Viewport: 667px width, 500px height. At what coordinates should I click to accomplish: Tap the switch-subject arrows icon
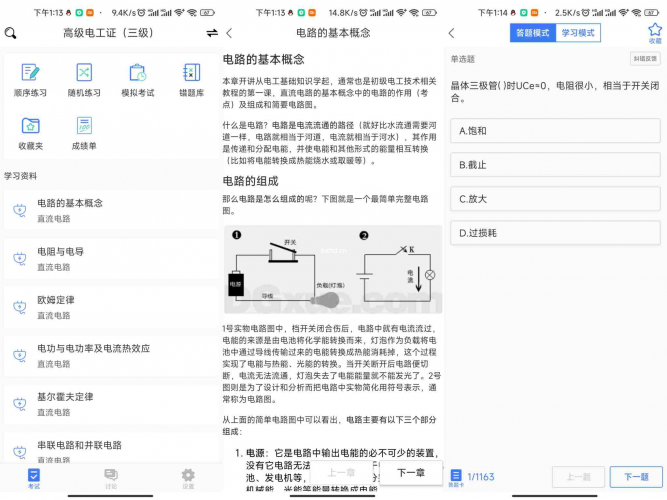(x=212, y=33)
